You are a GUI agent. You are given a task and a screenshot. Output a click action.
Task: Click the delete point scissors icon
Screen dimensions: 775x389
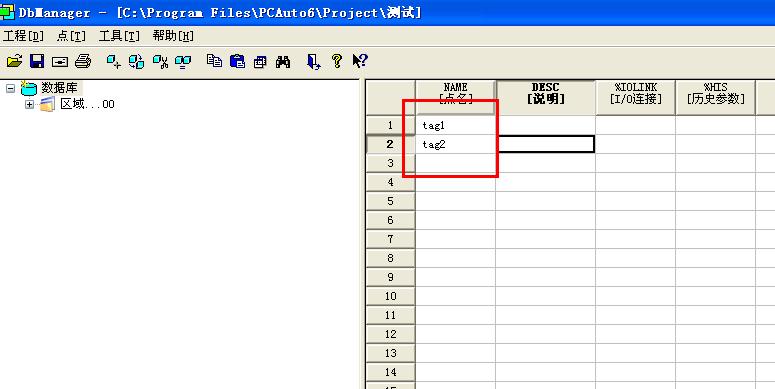(x=160, y=61)
